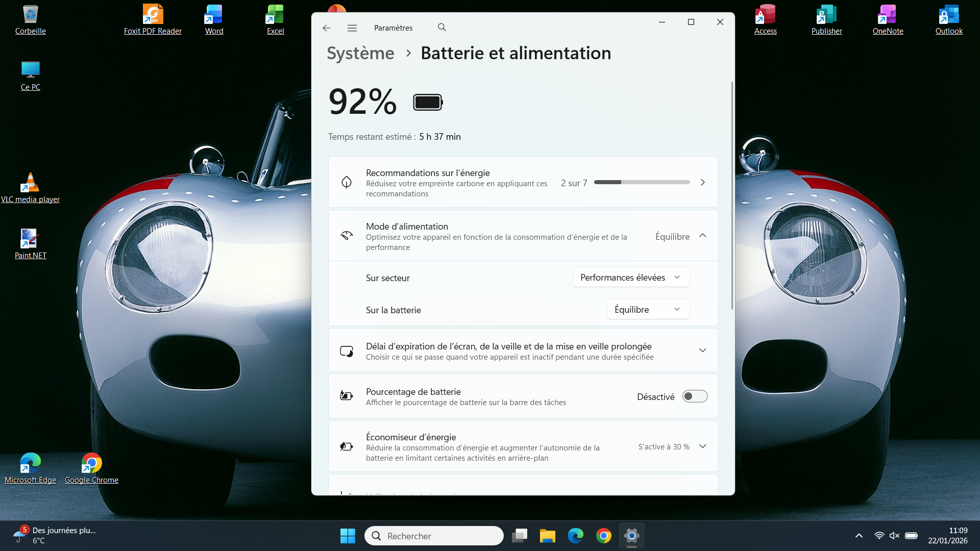Click the Wi-Fi icon in system tray
The image size is (980, 551).
pos(879,536)
